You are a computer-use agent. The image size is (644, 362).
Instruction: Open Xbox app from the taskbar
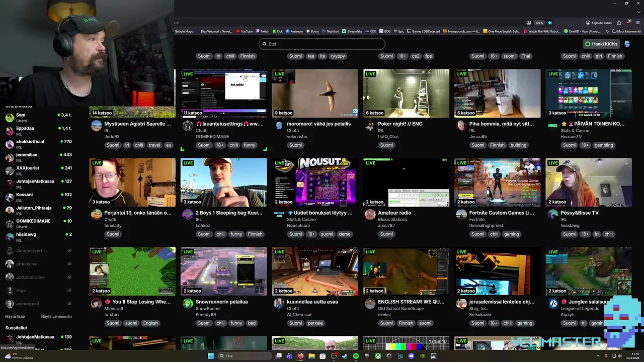coord(378,356)
